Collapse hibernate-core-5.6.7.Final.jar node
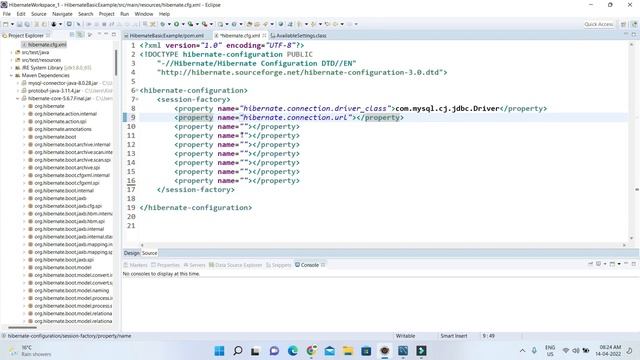 pyautogui.click(x=18, y=98)
